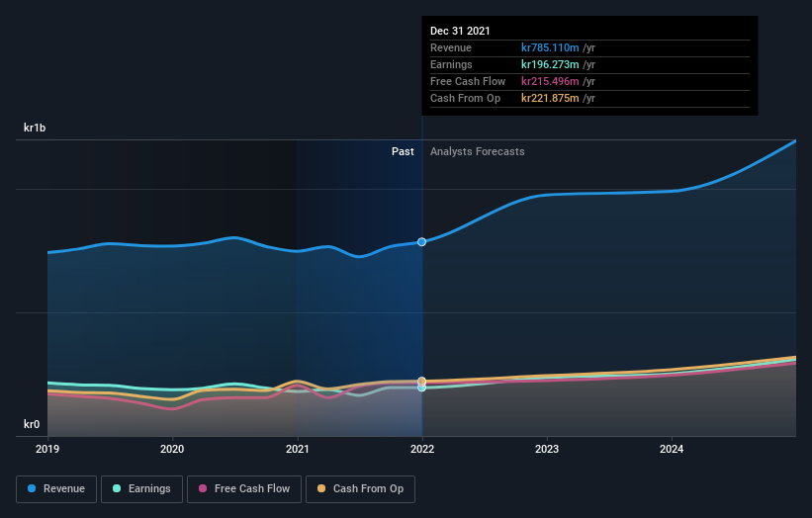
Task: Click the blue Revenue legend dot
Action: pos(32,488)
